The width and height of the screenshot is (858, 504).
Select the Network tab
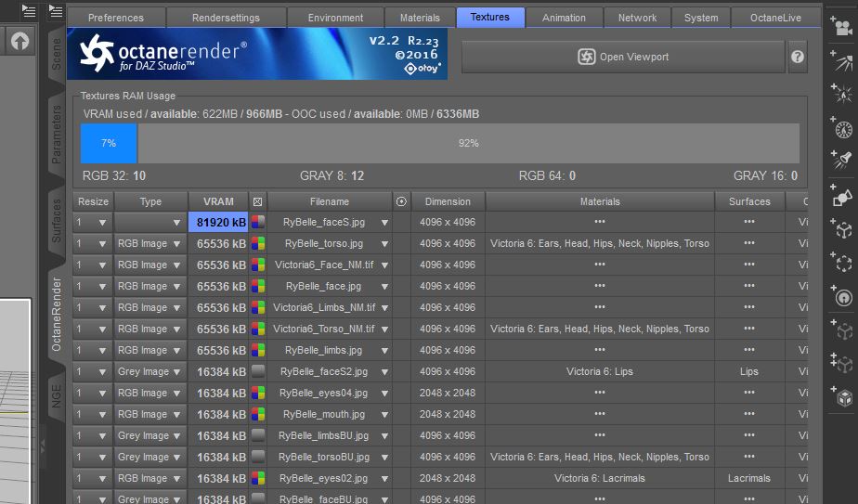tap(638, 18)
